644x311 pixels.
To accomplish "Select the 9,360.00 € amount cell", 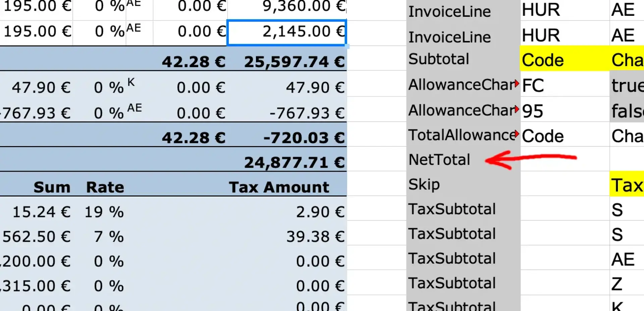I will click(304, 6).
